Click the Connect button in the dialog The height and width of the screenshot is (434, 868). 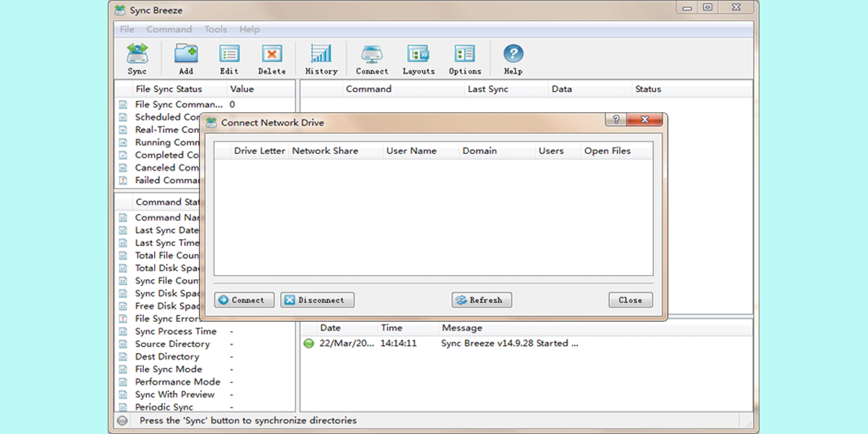click(x=244, y=300)
